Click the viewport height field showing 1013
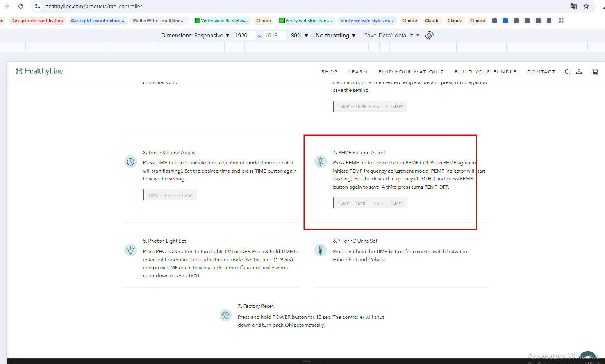This screenshot has width=605, height=364. (275, 36)
